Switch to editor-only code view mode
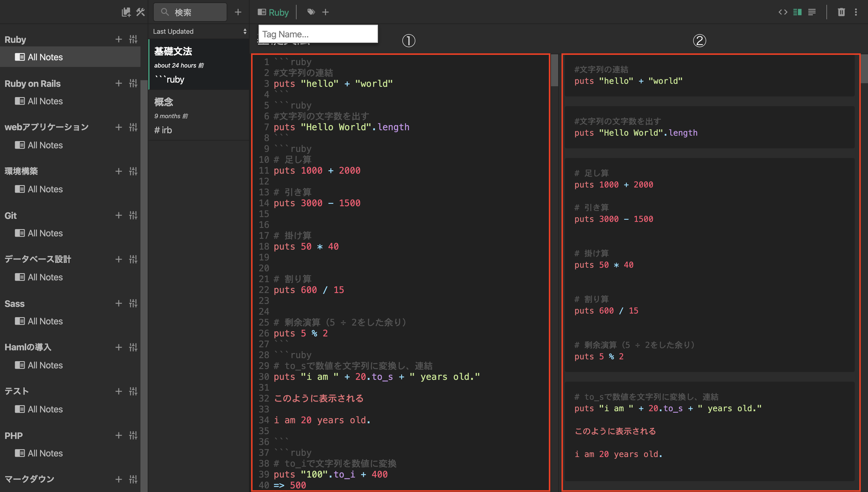Screen dimensions: 868x492 [x=783, y=12]
